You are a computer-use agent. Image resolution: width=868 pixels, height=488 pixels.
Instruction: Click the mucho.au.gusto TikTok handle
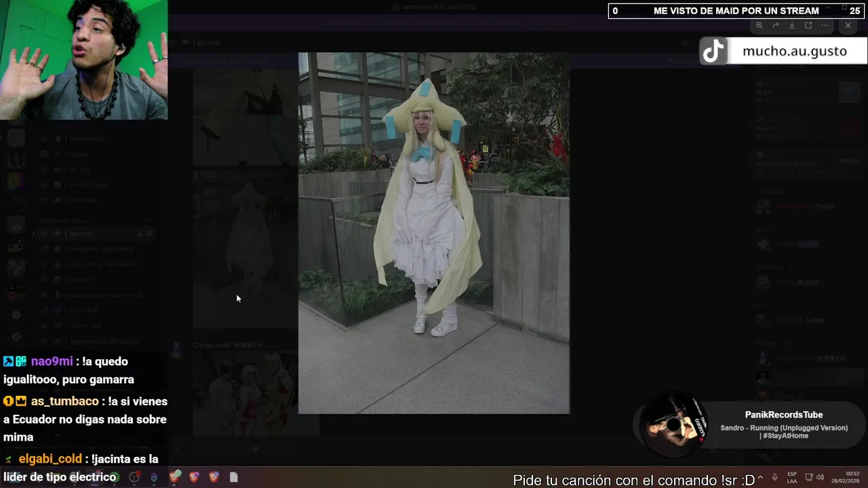(x=795, y=52)
